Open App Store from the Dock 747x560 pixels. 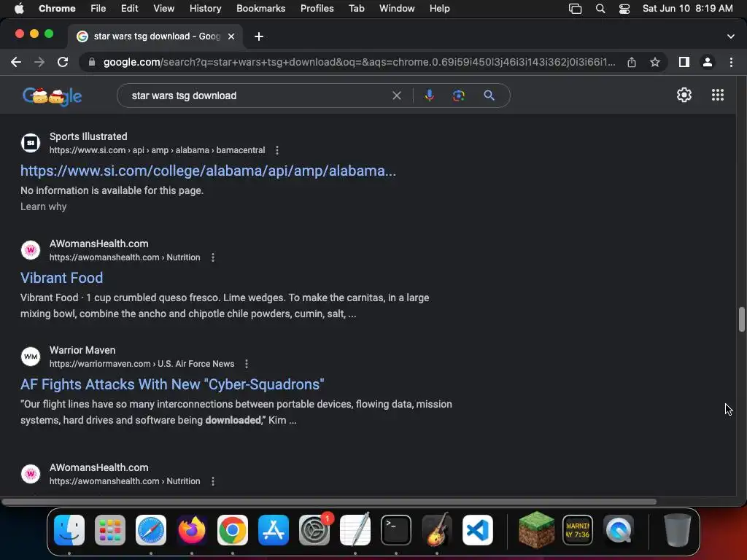point(274,530)
